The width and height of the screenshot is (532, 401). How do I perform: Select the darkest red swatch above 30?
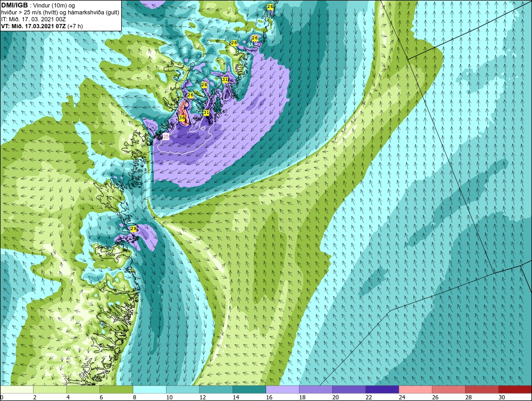pyautogui.click(x=515, y=389)
